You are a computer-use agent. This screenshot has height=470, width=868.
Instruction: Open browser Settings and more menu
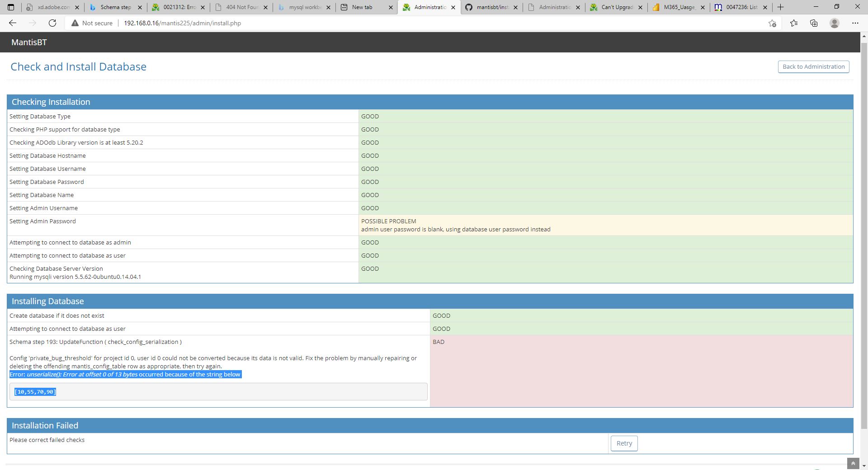[x=855, y=23]
